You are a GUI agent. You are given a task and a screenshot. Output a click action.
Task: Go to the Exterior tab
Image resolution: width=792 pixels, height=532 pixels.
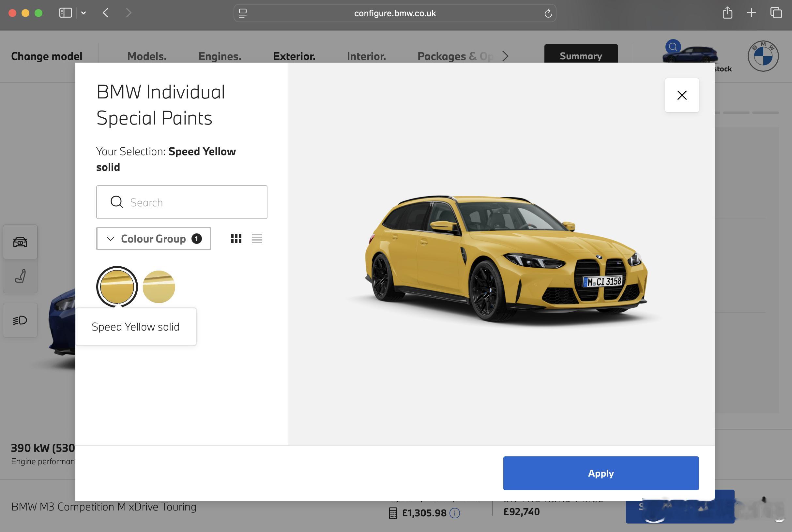coord(294,56)
